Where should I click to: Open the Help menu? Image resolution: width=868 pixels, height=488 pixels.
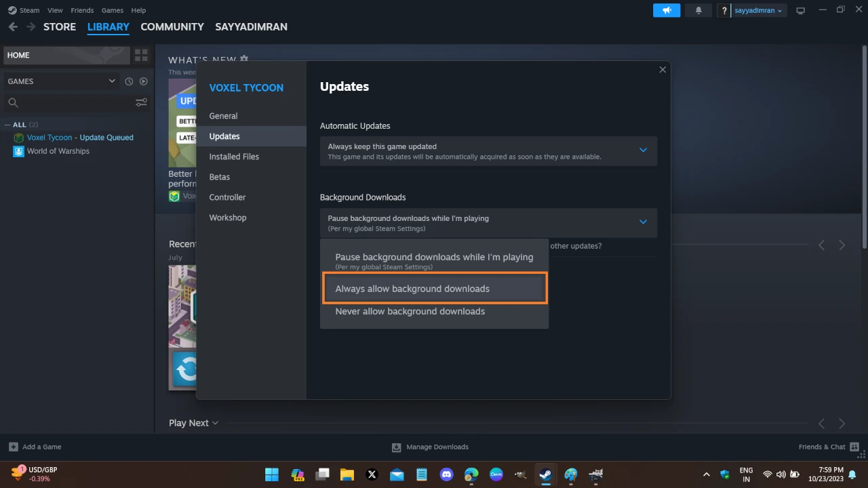(138, 10)
